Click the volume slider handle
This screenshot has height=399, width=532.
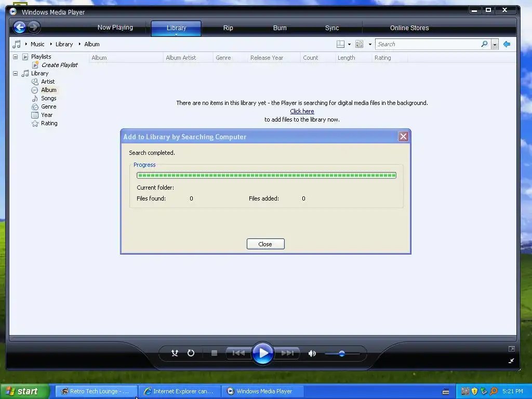pyautogui.click(x=342, y=353)
